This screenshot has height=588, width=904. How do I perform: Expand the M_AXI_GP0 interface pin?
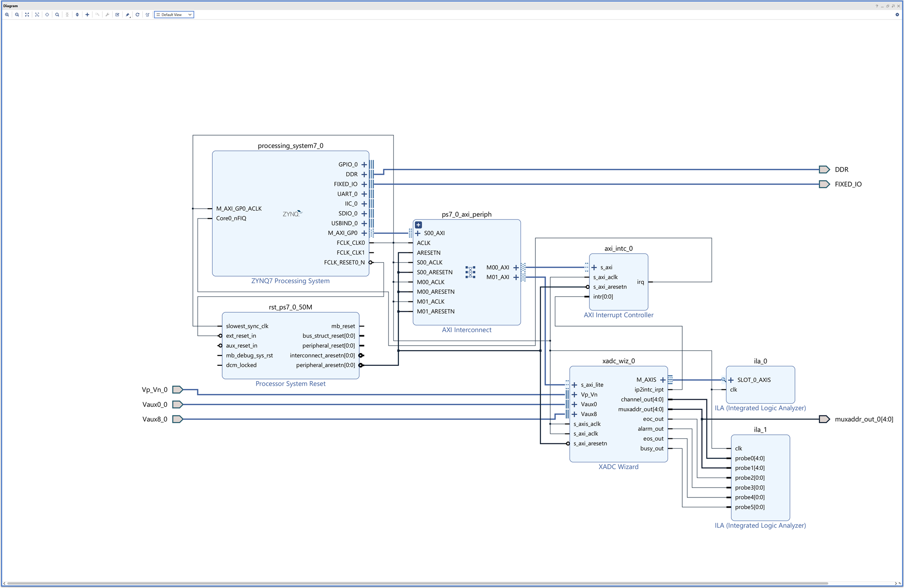364,233
